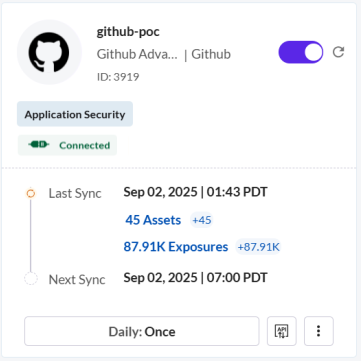Viewport: 363px width, 362px height.
Task: Click the Next Sync dashed circle marker
Action: [x=31, y=279]
